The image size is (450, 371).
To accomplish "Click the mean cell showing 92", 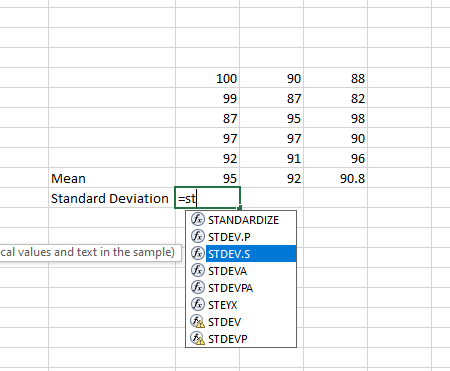I will tap(271, 178).
